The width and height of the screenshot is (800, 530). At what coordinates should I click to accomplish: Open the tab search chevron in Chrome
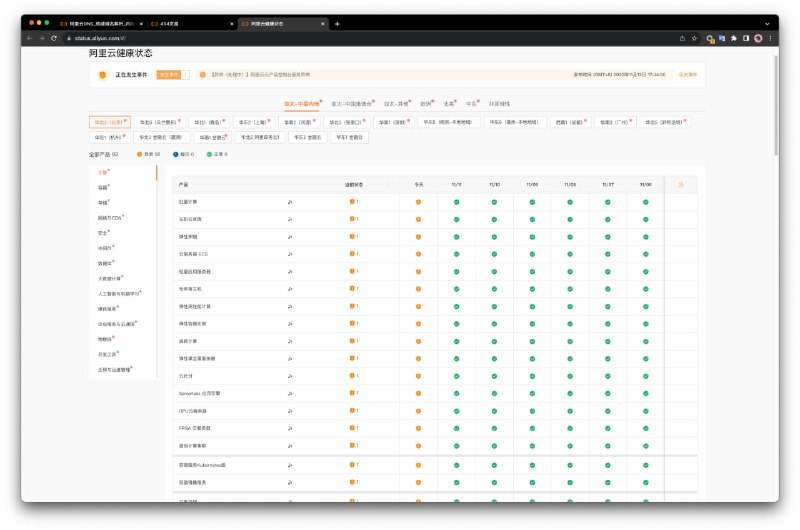767,24
